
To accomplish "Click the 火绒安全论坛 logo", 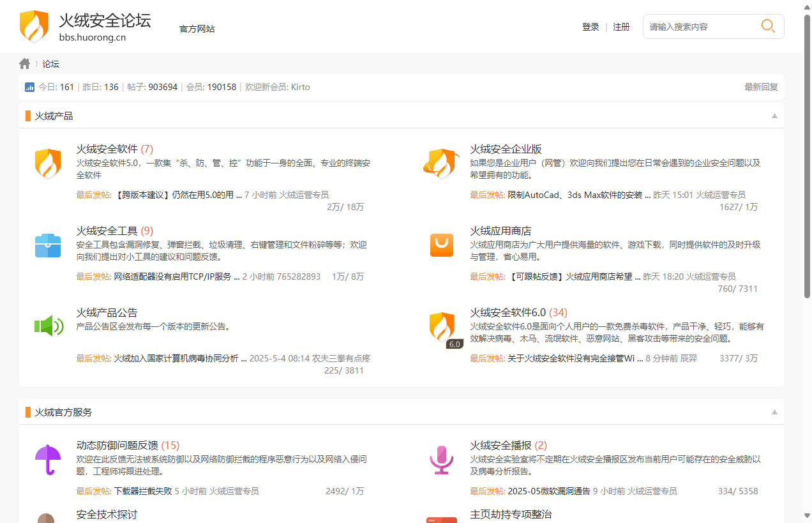I will [x=33, y=26].
